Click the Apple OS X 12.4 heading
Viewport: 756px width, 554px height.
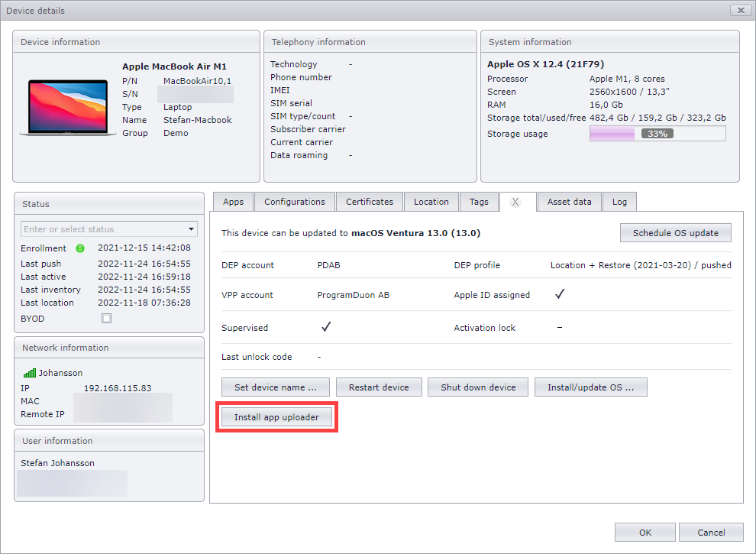coord(545,63)
